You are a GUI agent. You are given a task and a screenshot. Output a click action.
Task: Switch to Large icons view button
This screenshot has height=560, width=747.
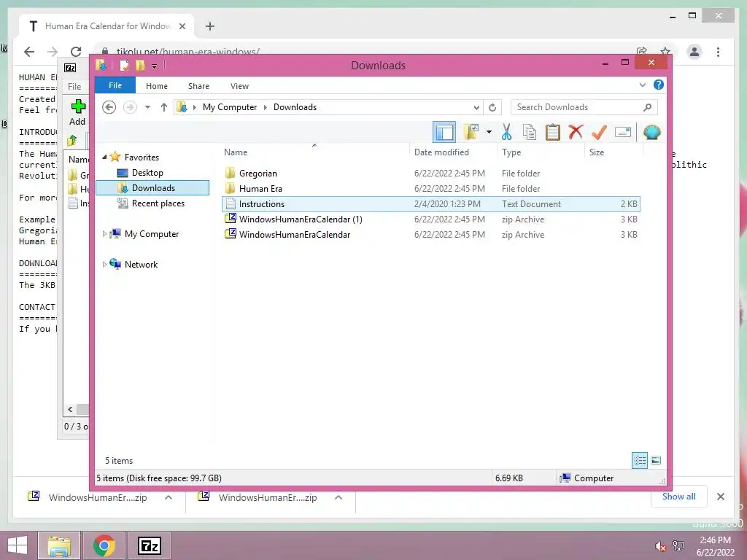pyautogui.click(x=656, y=460)
